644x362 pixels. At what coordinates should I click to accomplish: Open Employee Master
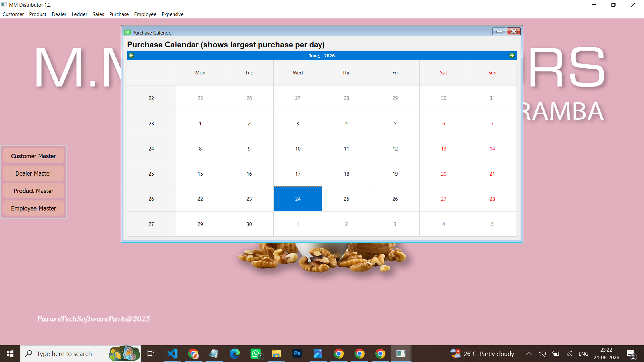pyautogui.click(x=34, y=208)
